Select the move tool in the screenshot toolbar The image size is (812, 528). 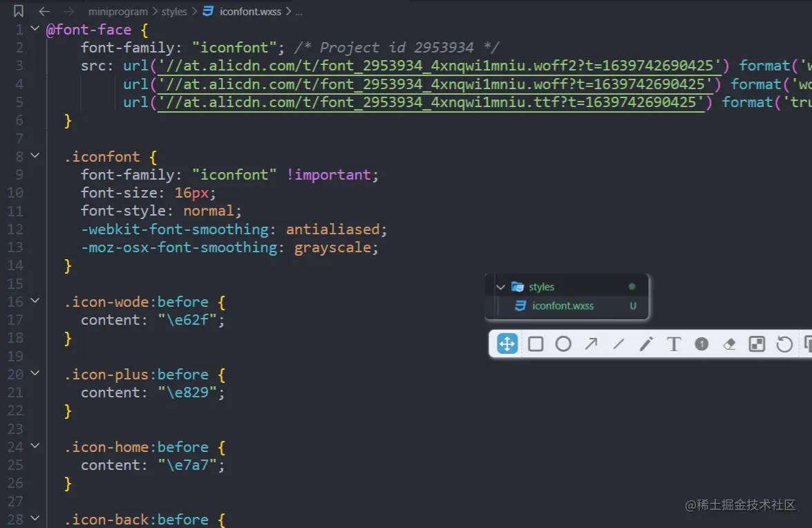[x=507, y=343]
